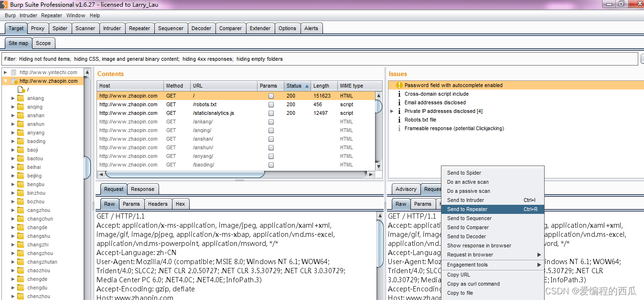The image size is (644, 300).
Task: Click info icon for Cross-domain script include
Action: pos(399,94)
